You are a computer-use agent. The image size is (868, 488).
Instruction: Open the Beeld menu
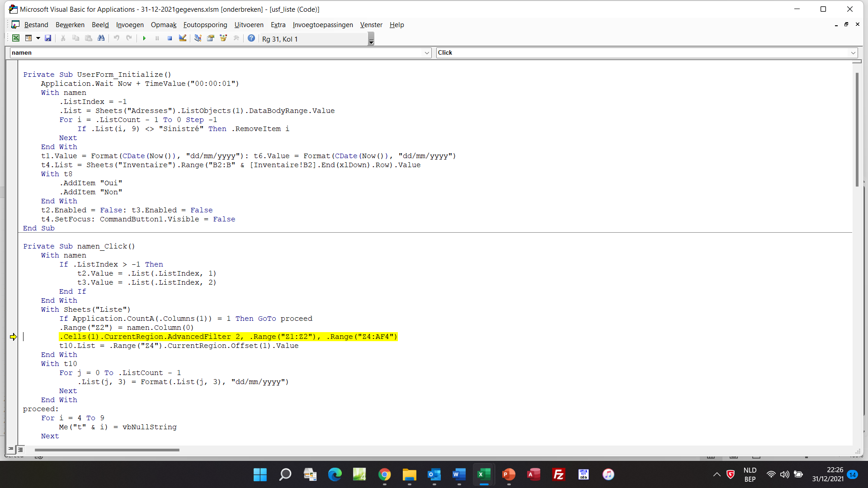[100, 25]
